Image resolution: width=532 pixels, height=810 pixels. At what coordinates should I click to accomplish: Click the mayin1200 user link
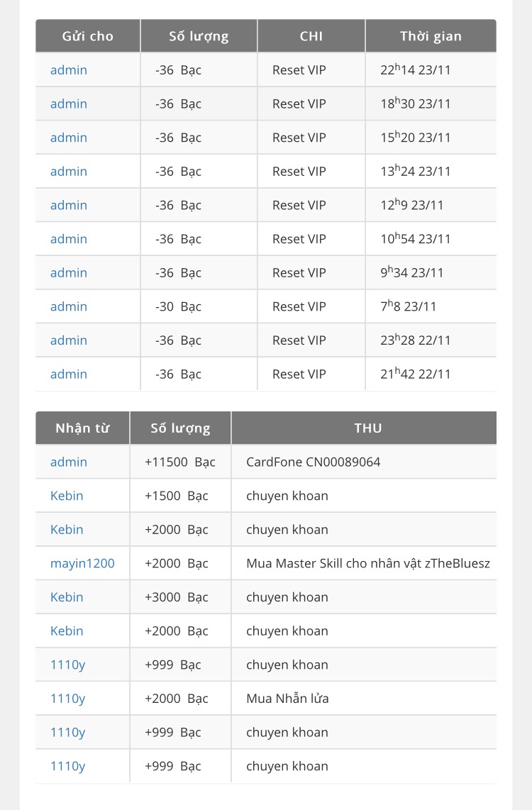click(x=83, y=563)
